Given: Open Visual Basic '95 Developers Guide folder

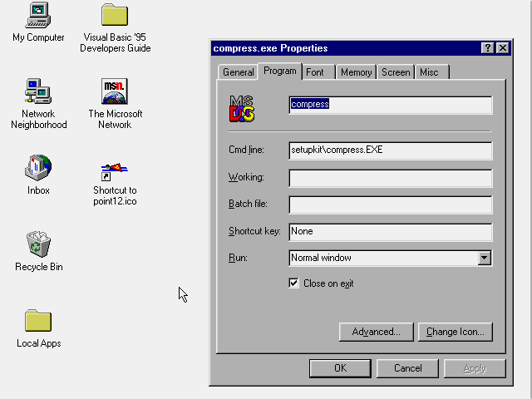Looking at the screenshot, I should click(115, 15).
